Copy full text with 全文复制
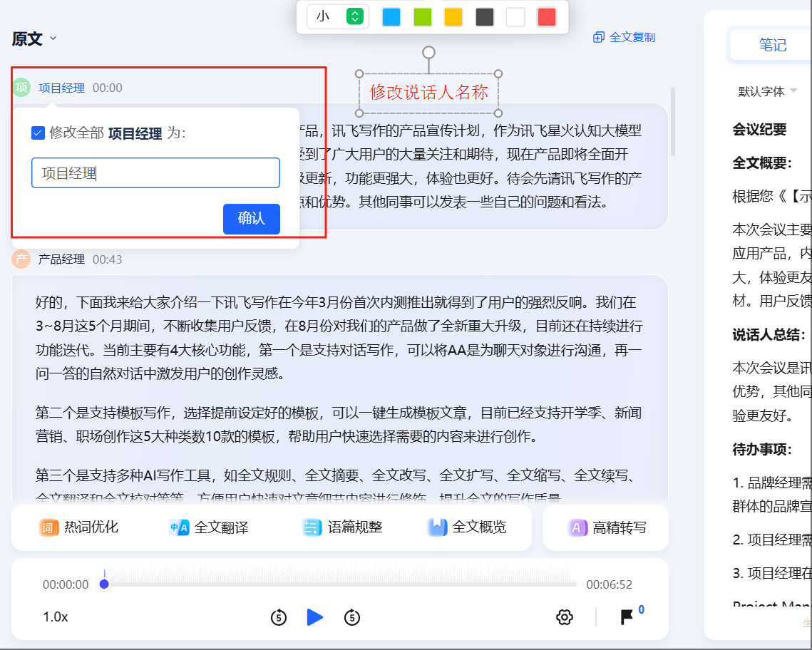Image resolution: width=812 pixels, height=650 pixels. click(624, 38)
